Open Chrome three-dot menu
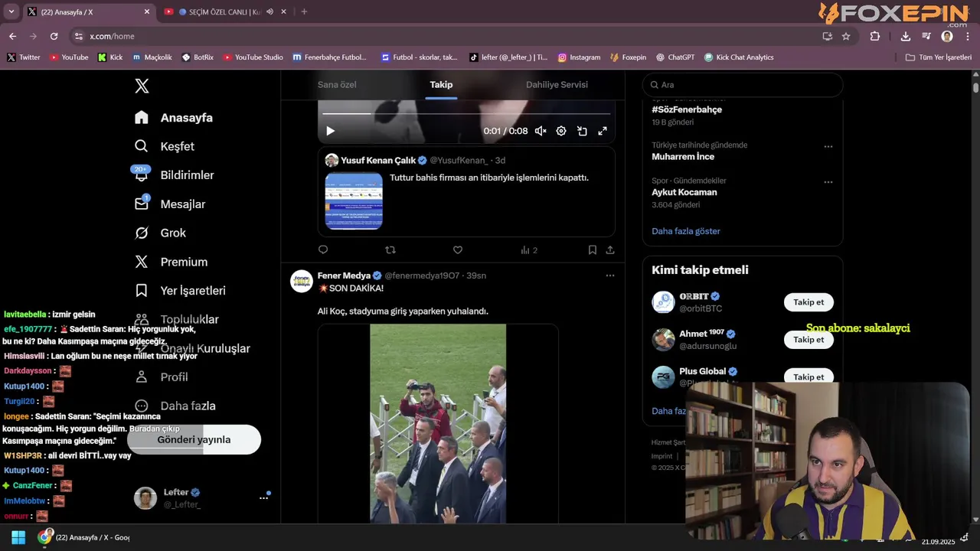980x551 pixels. pyautogui.click(x=968, y=36)
